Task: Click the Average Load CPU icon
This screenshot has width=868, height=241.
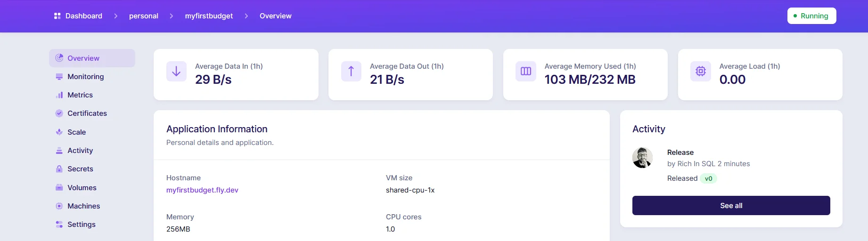Action: point(701,72)
